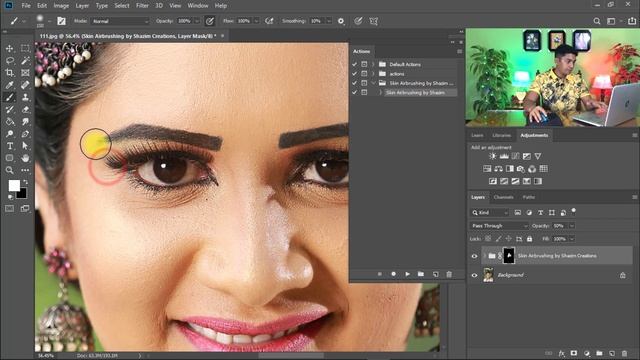The image size is (640, 360).
Task: Open the Layer menu
Action: [x=82, y=6]
